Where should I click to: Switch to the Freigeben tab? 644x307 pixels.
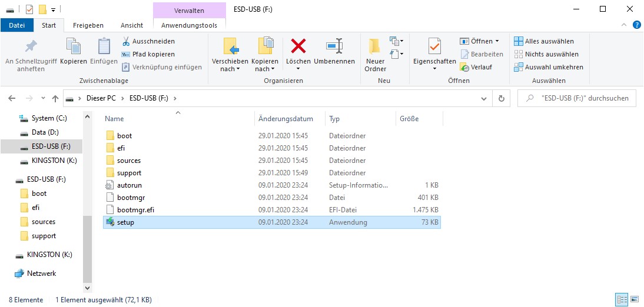[88, 25]
